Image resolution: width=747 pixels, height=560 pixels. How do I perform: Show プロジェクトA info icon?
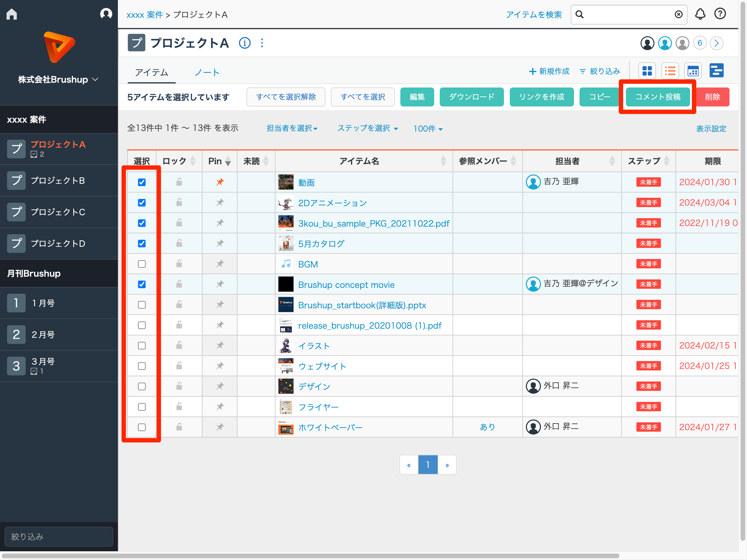click(x=245, y=43)
